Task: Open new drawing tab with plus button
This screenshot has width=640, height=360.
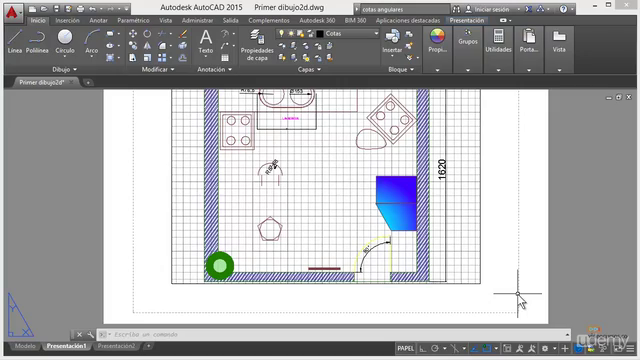Action: coord(88,82)
